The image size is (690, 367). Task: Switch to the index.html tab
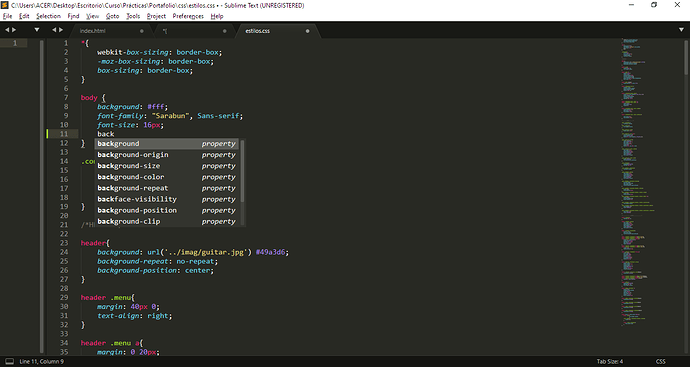point(110,31)
